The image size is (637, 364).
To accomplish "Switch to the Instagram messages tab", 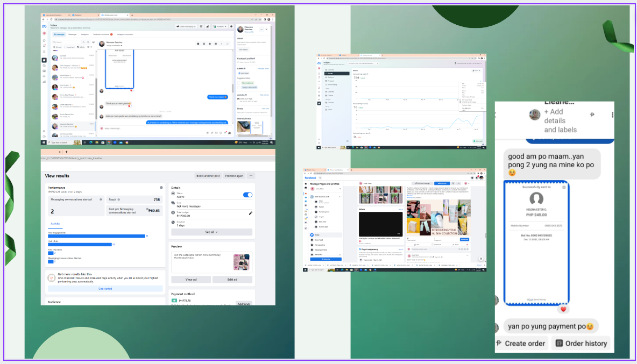I will click(84, 34).
